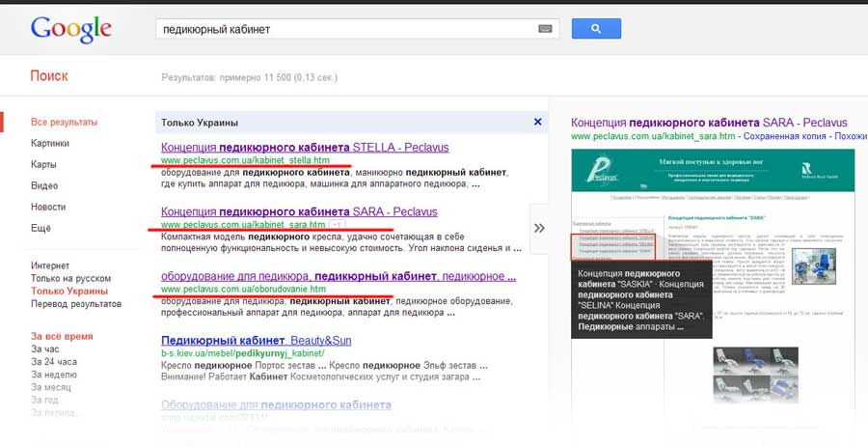The height and width of the screenshot is (447, 868).
Task: Open result 'Концепция педикюрного кабинета STELLA - Peclavus'
Action: [305, 148]
